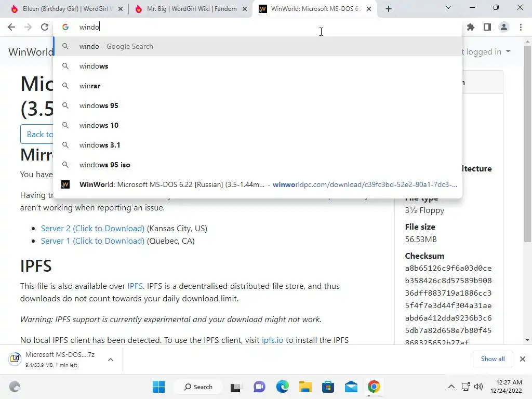
Task: Click the WinWorld site logo text
Action: click(x=31, y=51)
